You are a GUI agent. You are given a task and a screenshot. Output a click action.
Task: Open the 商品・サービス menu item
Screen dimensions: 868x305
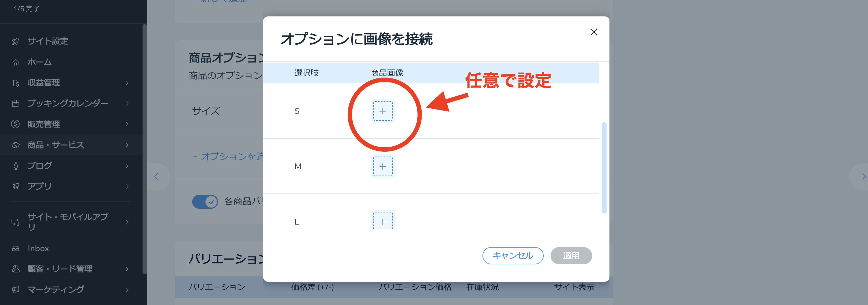click(56, 145)
